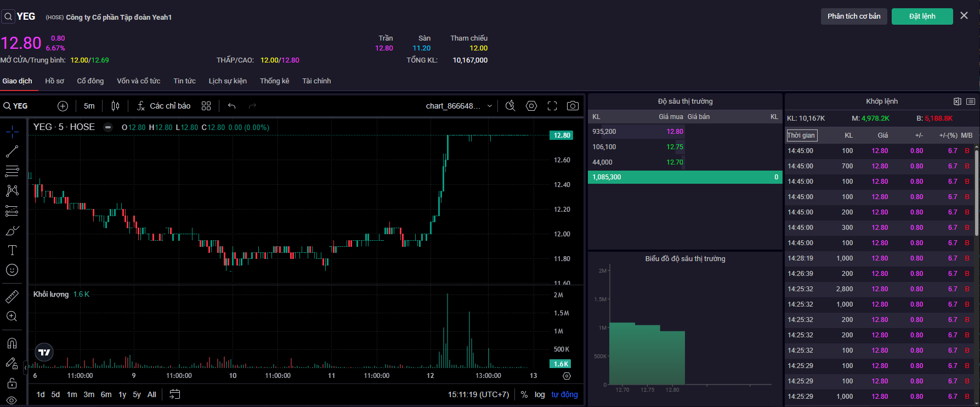The width and height of the screenshot is (980, 407).
Task: Toggle stay in drawing mode pencil-lock
Action: tap(12, 363)
